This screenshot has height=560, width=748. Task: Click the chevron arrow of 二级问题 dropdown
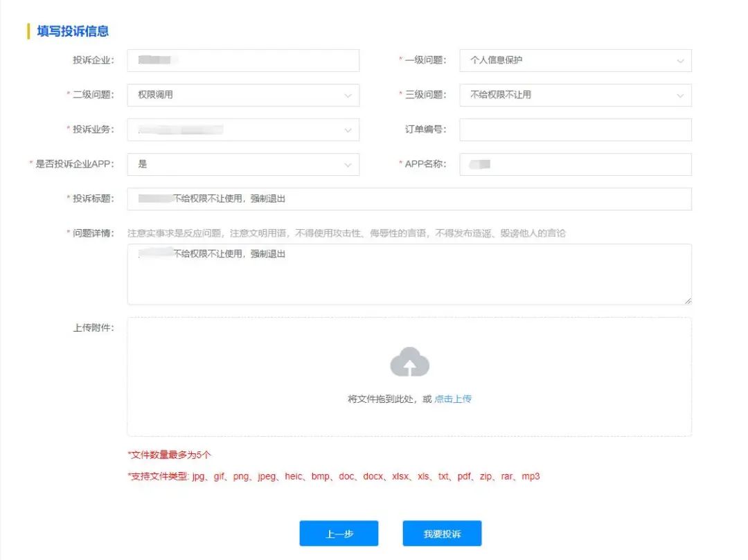348,96
